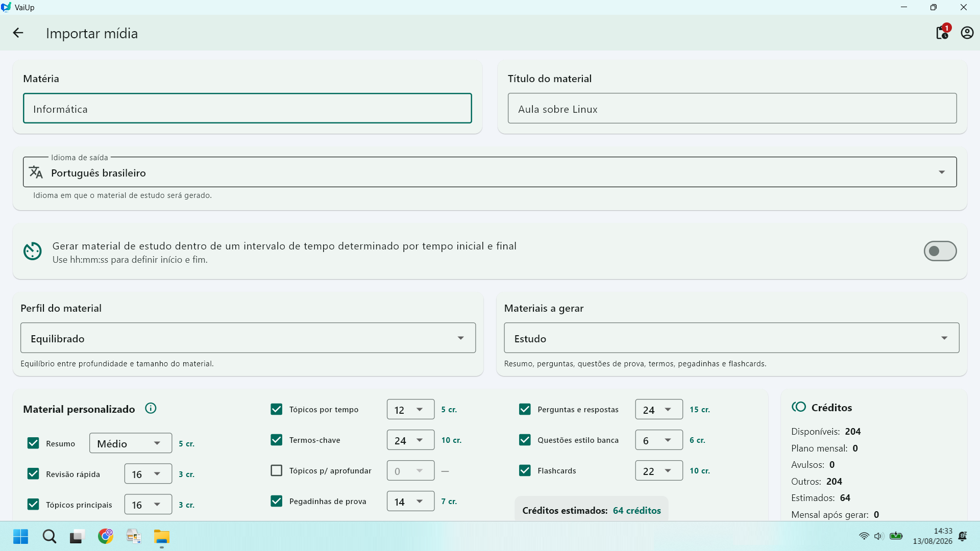Change the Questões estilo banca quantity dropdown
The height and width of the screenshot is (551, 980).
click(659, 440)
